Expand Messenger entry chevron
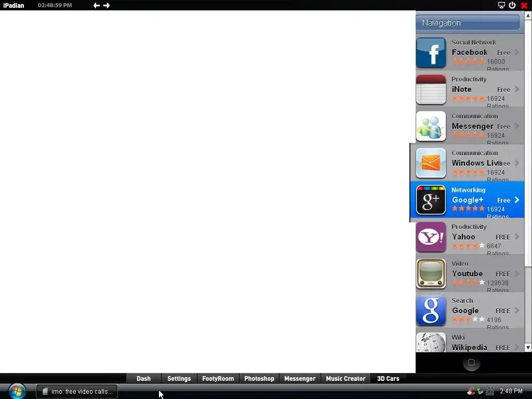Viewport: 532px width, 399px height. pos(517,126)
